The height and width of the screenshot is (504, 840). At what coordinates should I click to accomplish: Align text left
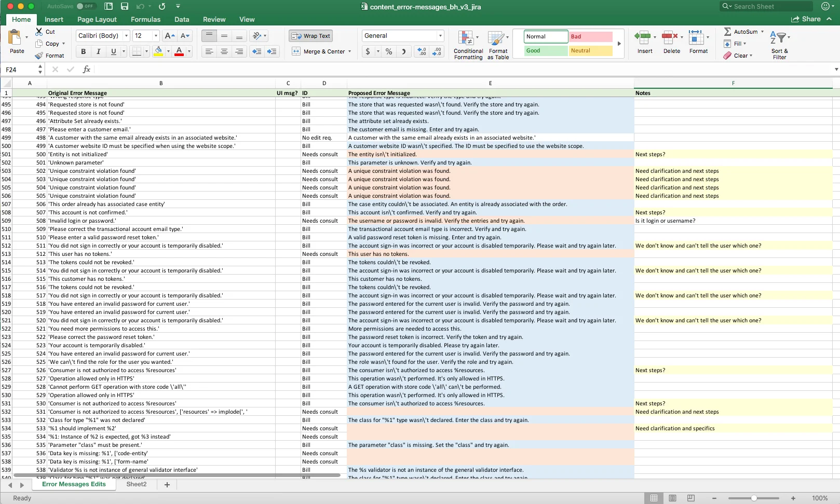pyautogui.click(x=209, y=51)
